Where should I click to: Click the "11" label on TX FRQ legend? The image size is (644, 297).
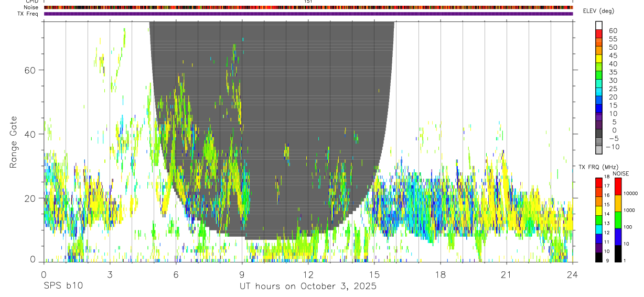click(608, 243)
